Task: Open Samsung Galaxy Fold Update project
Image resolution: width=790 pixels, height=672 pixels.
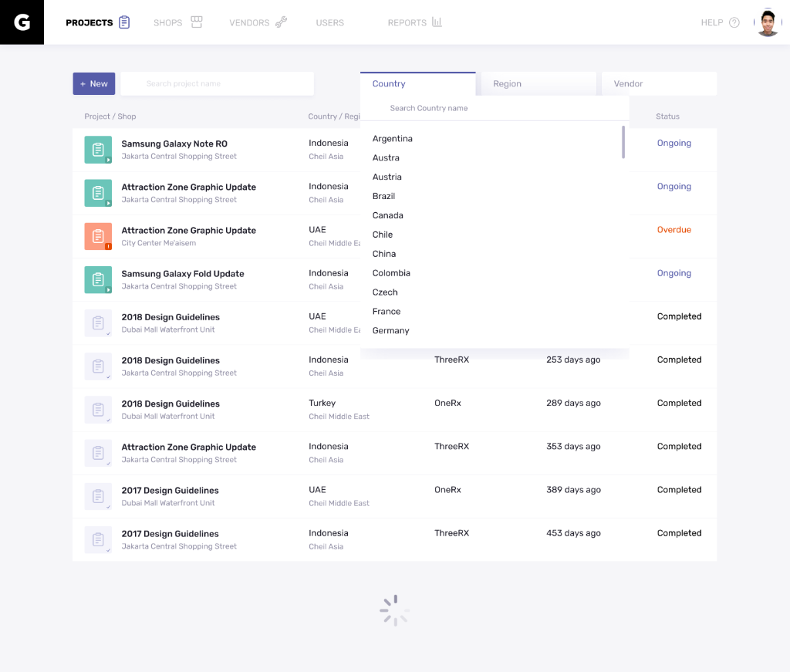Action: 183,274
